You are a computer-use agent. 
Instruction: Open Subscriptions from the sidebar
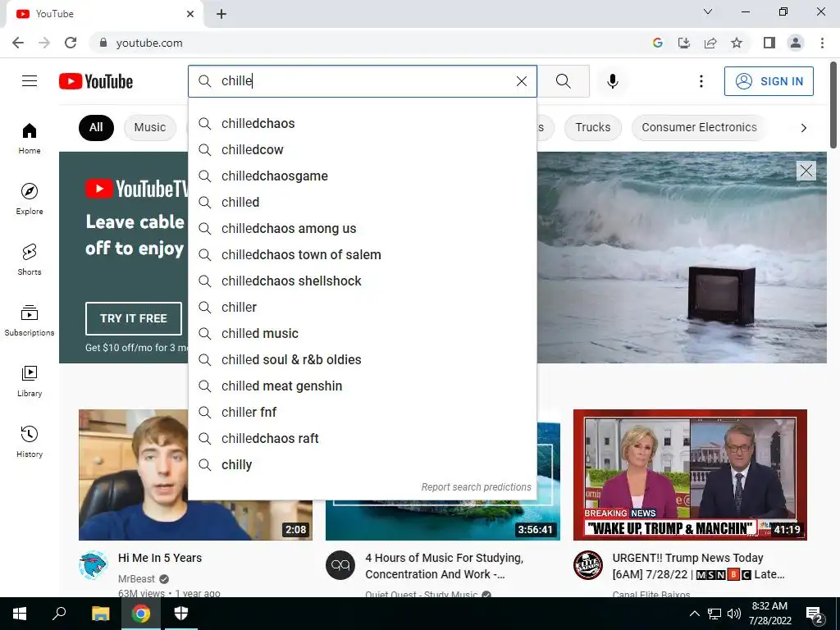click(x=30, y=321)
